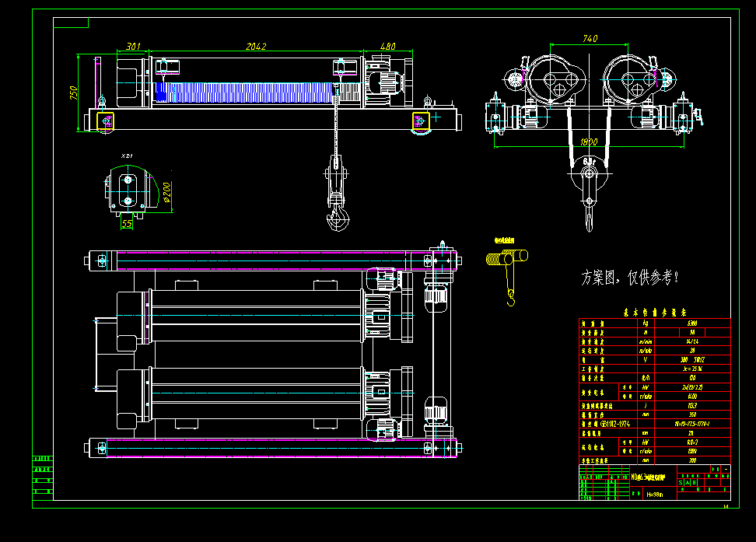This screenshot has height=542, width=756.
Task: Select the S A B stage cells
Action: (x=688, y=482)
